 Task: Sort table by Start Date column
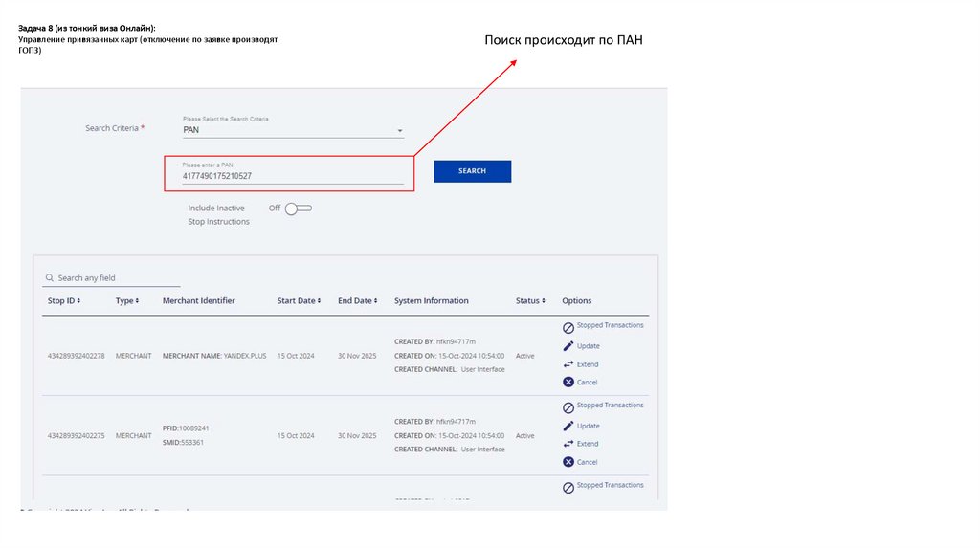299,301
